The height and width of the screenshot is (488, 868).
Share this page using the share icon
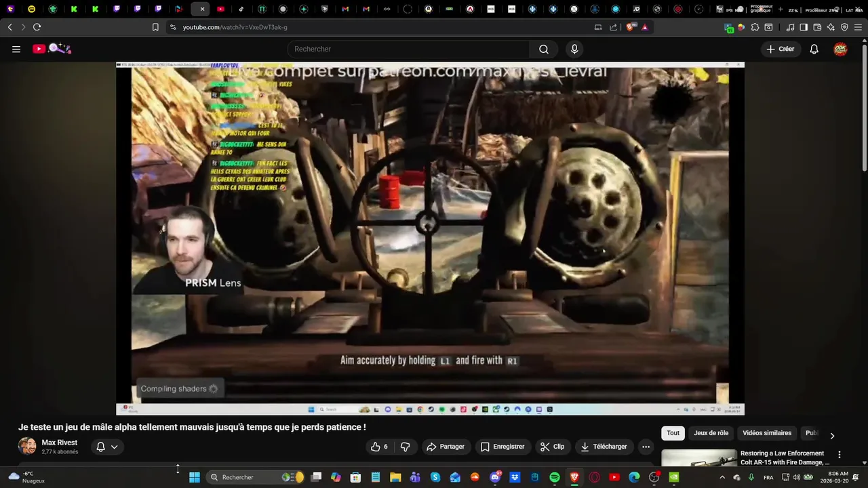click(613, 27)
